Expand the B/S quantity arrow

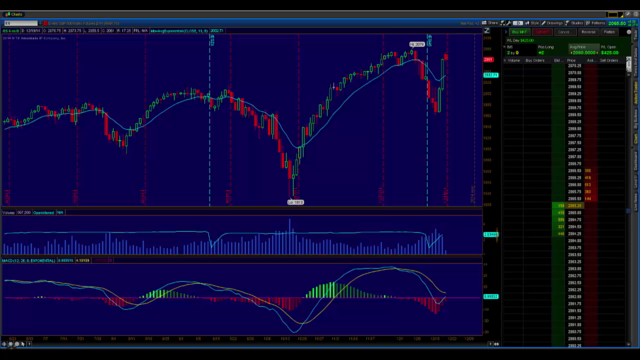(504, 47)
